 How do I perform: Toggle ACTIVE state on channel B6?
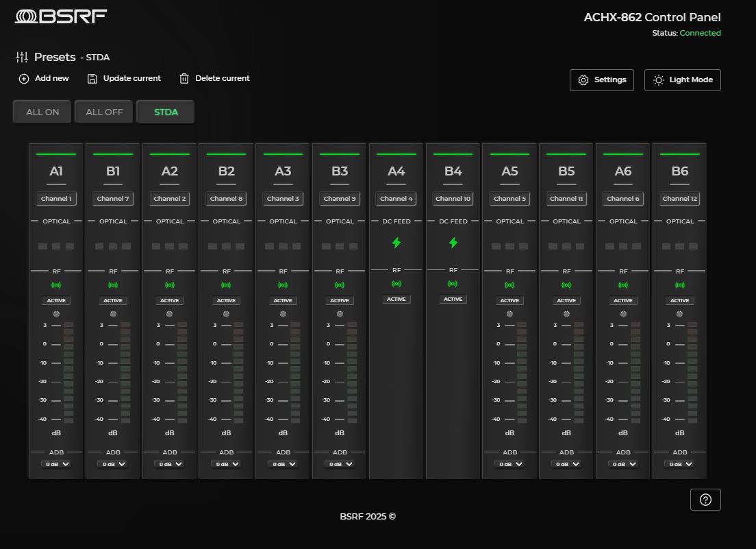[x=680, y=301]
